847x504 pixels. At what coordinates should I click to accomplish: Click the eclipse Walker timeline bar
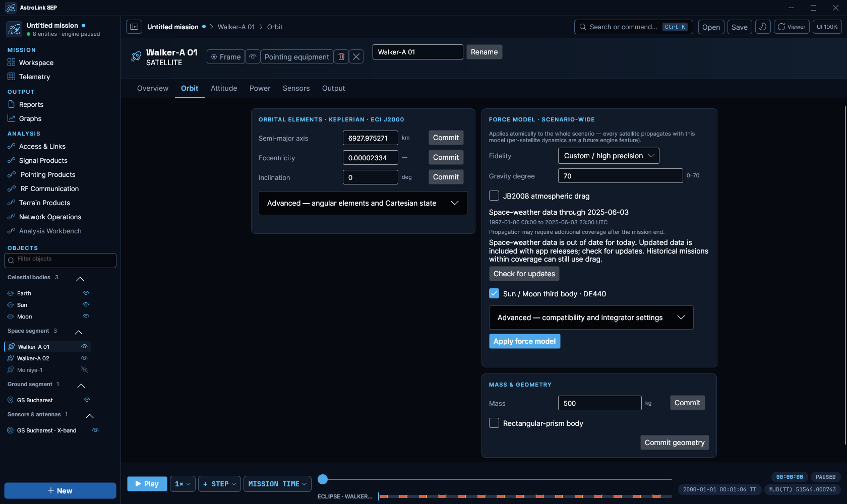(525, 496)
